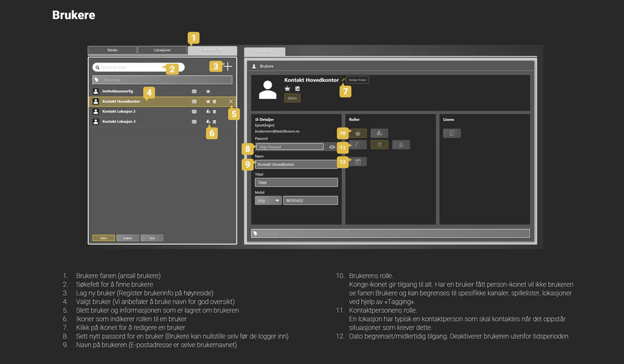Click the mobile number field showing 98765432

pyautogui.click(x=311, y=200)
